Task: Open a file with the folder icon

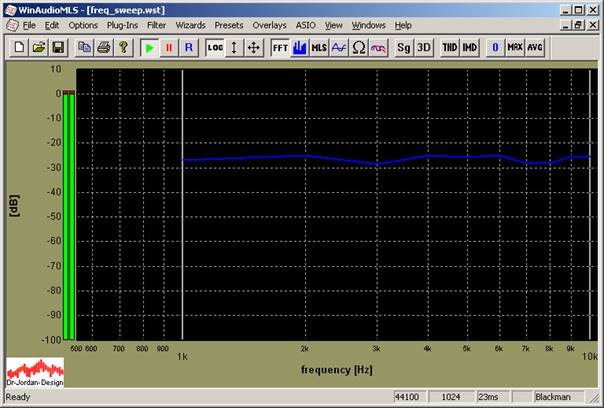Action: 39,47
